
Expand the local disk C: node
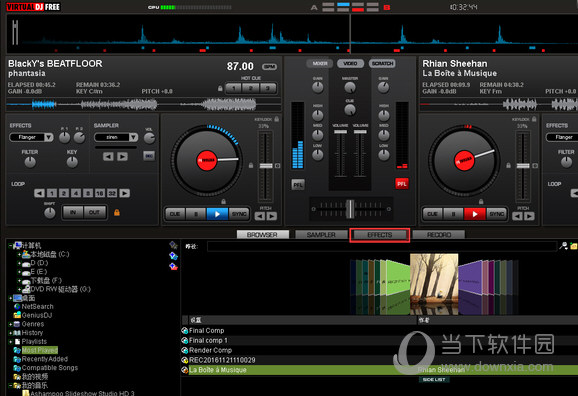(19, 254)
